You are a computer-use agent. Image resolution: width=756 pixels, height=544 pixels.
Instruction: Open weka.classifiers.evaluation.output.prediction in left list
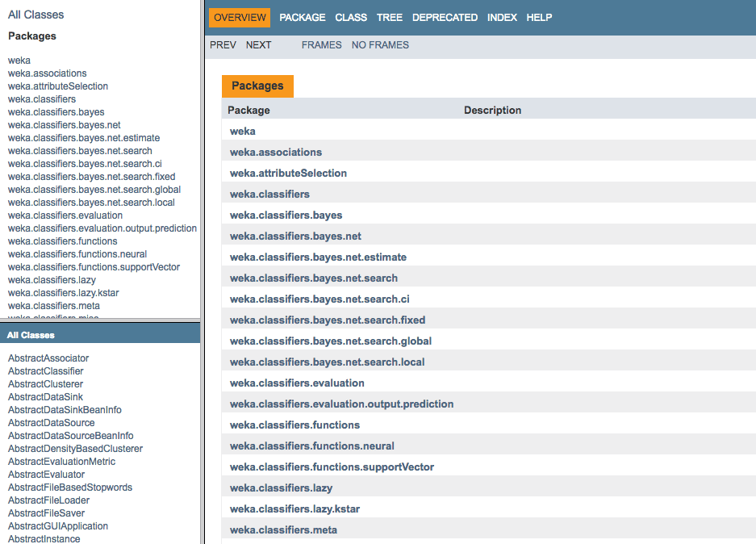102,228
